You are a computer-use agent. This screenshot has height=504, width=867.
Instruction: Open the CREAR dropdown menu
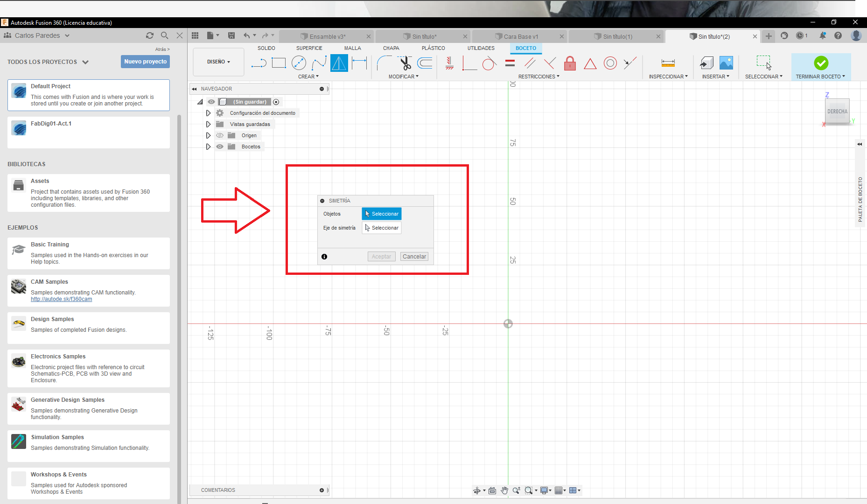tap(308, 77)
